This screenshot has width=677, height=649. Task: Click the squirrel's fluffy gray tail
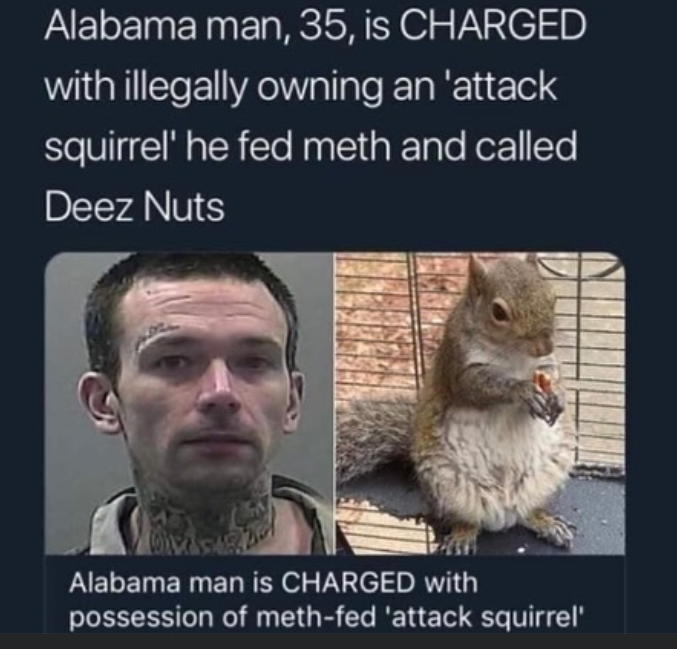pyautogui.click(x=375, y=436)
